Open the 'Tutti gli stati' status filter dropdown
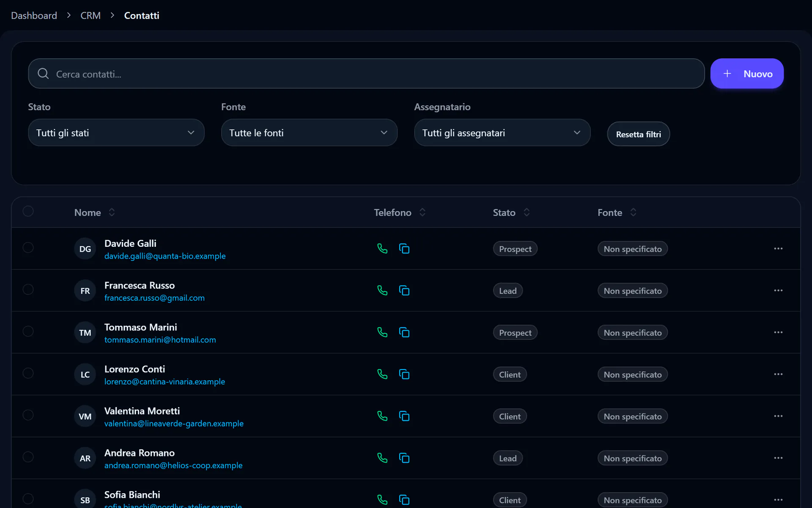812x508 pixels. click(116, 133)
